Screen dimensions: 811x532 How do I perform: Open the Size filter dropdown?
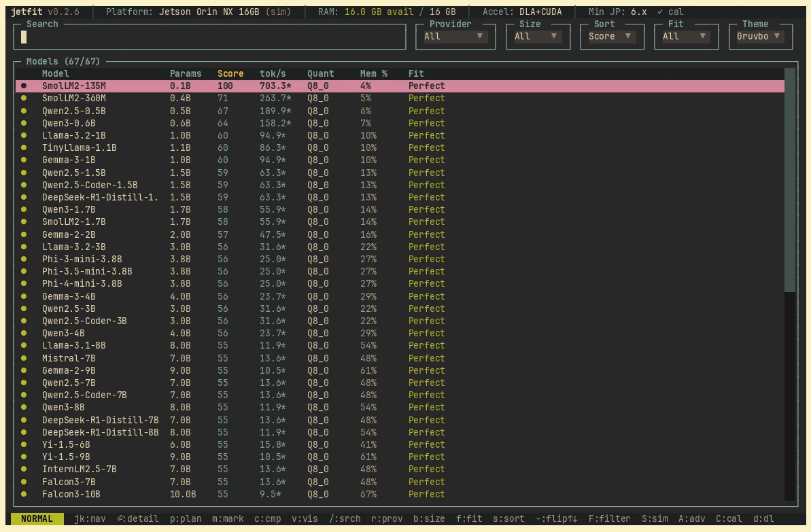click(x=538, y=37)
